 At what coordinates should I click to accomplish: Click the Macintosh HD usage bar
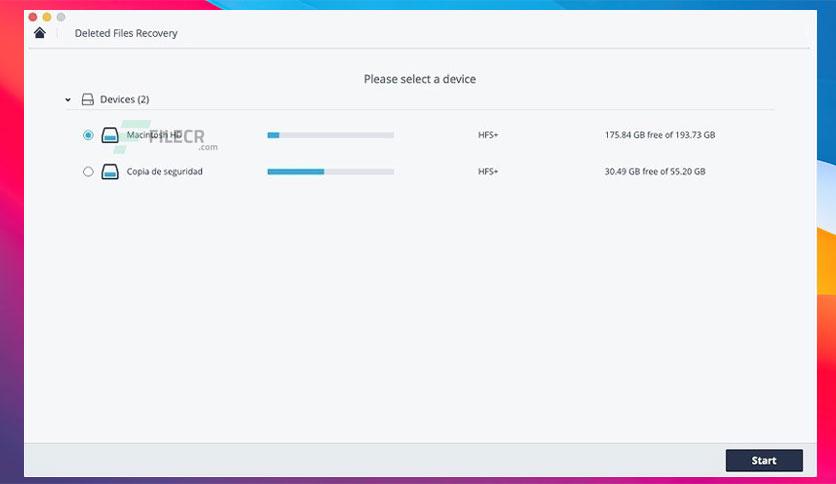click(x=331, y=135)
